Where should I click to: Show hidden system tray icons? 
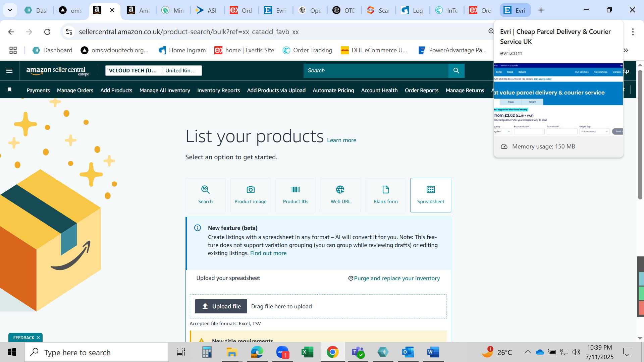[528, 352]
